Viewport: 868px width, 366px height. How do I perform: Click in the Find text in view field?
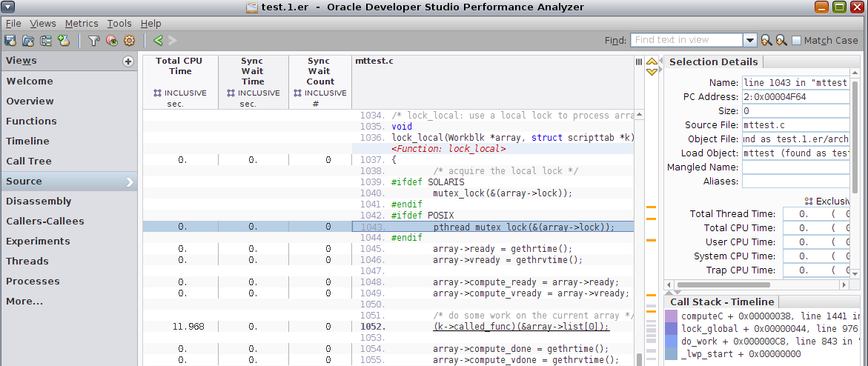point(686,40)
